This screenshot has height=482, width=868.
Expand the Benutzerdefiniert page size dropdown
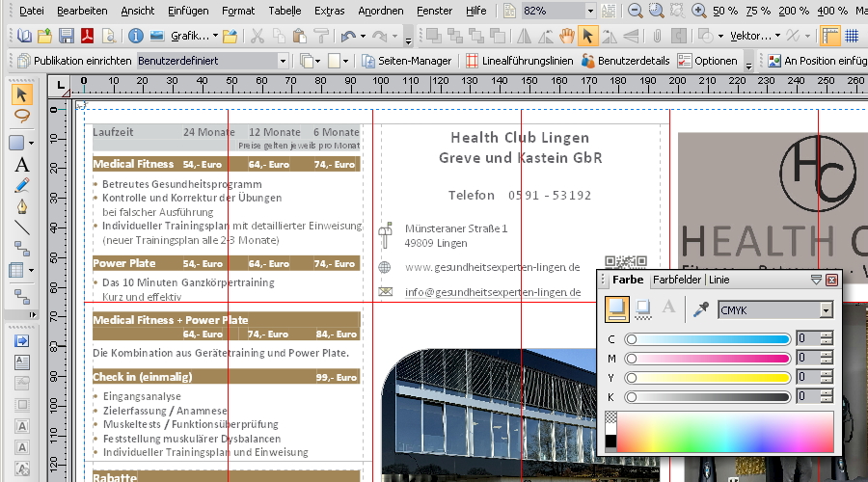point(283,60)
